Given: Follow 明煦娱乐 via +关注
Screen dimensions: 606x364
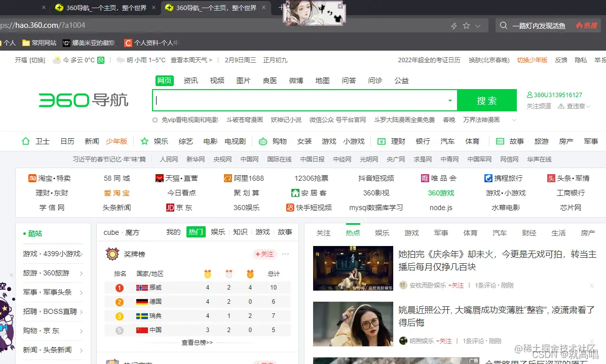Looking at the screenshot, I should tap(444, 341).
